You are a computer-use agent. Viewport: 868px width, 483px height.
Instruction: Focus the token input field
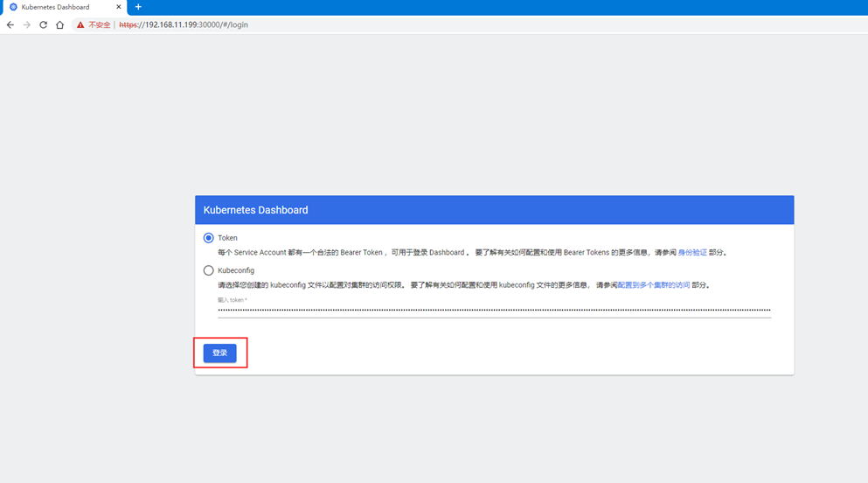pos(495,310)
